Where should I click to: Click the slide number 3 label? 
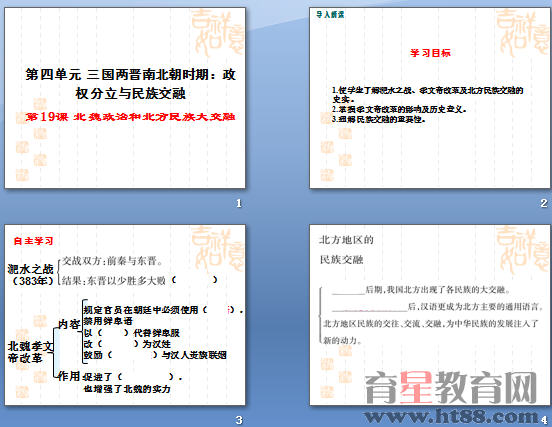coord(239,420)
